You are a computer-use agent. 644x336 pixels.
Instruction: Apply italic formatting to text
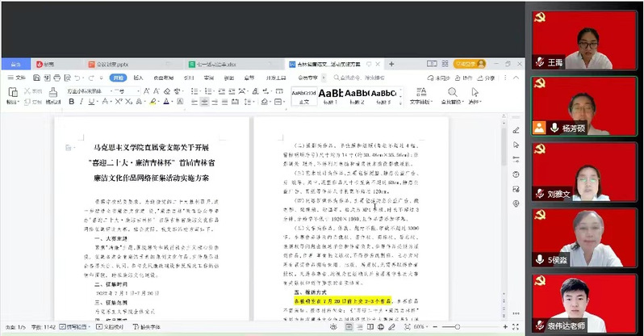[x=82, y=103]
